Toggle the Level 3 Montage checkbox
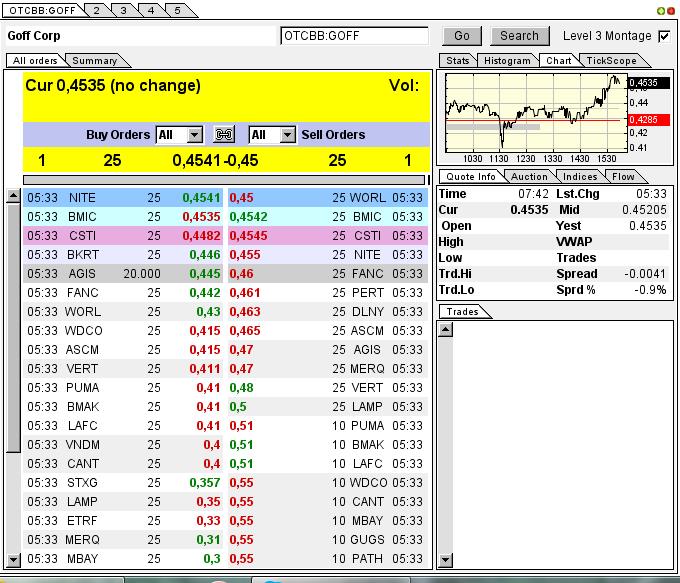The width and height of the screenshot is (680, 583). click(664, 36)
